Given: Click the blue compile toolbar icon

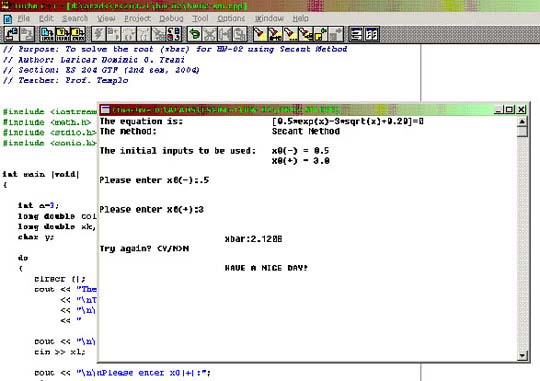Looking at the screenshot, I should click(47, 34).
